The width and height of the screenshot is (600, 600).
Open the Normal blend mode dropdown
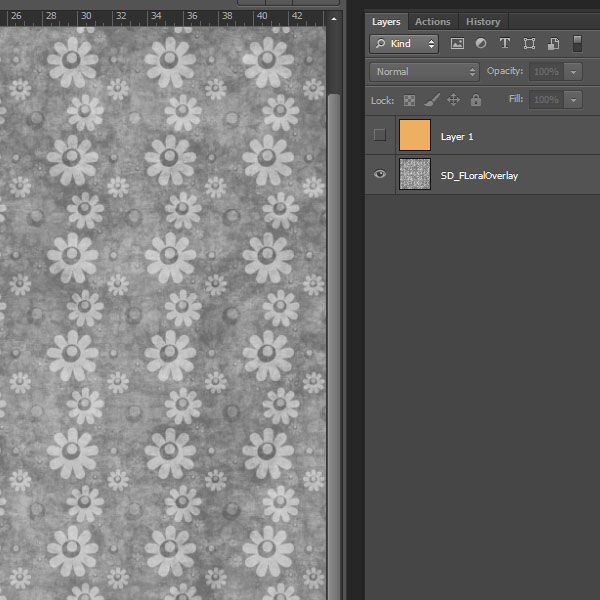(x=424, y=72)
